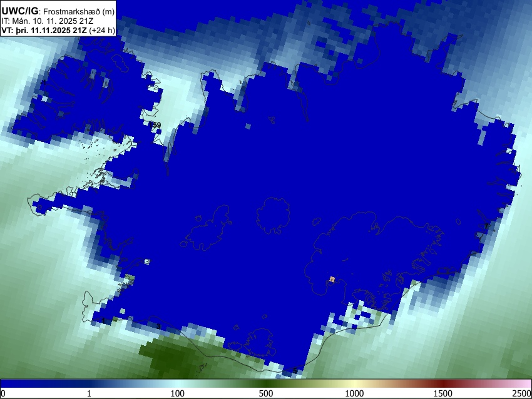532x399 pixels.
Task: Click the orange pixel on the glacier
Action: [332, 280]
